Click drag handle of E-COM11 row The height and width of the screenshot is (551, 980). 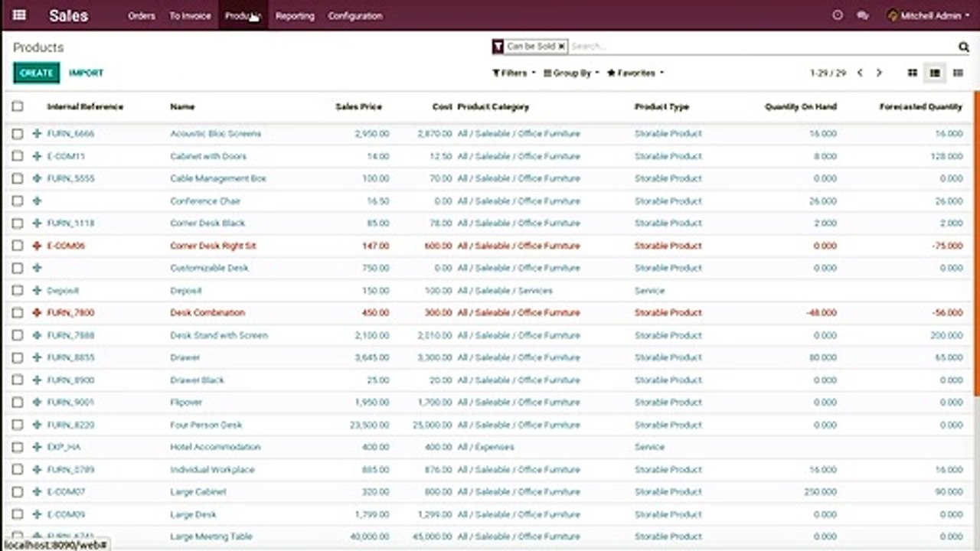point(37,156)
